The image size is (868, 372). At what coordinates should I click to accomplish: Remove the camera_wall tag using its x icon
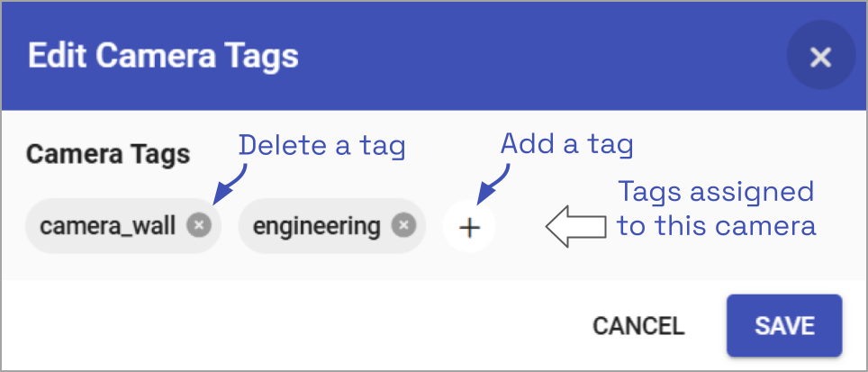[x=199, y=226]
